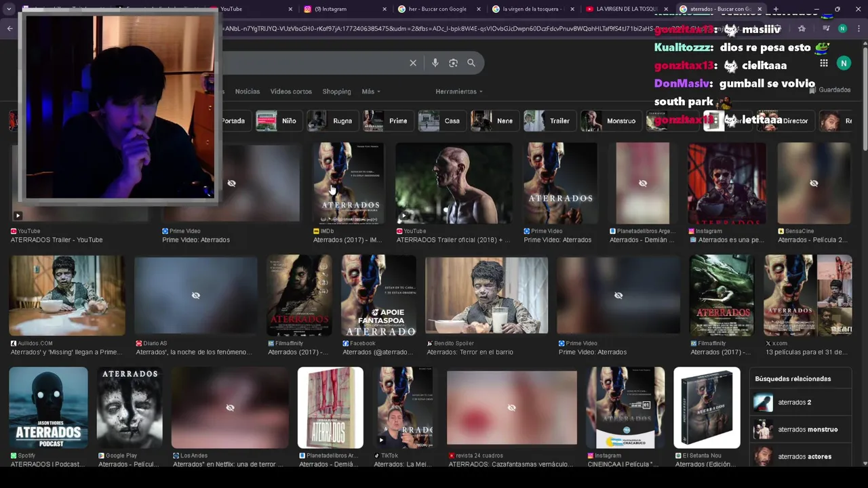868x488 pixels.
Task: Focus the browser address bar URL
Action: coord(434,28)
